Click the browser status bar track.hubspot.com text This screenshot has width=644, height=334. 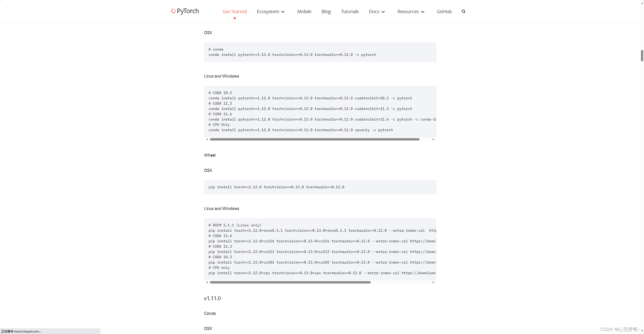21,331
